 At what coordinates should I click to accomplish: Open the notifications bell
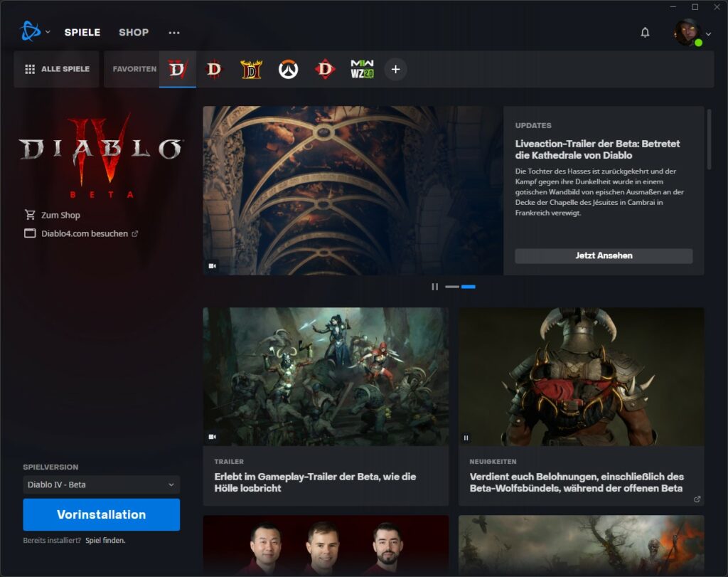(x=645, y=33)
